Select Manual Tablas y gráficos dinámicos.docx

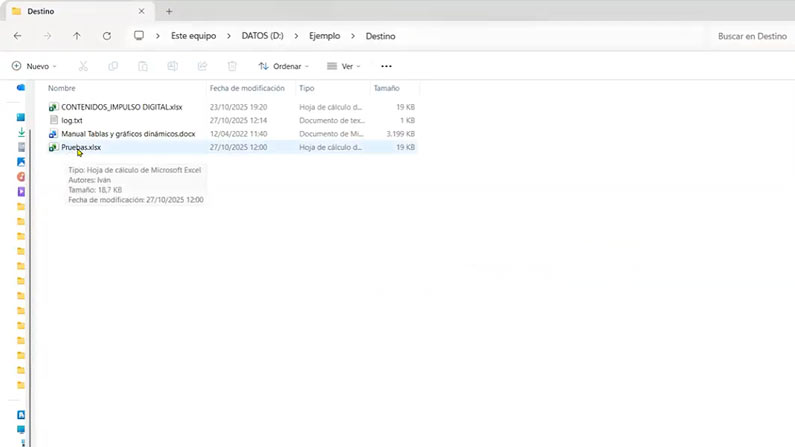click(x=128, y=134)
